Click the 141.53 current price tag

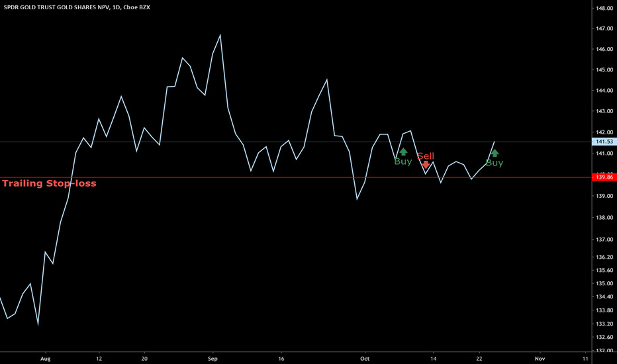click(604, 142)
